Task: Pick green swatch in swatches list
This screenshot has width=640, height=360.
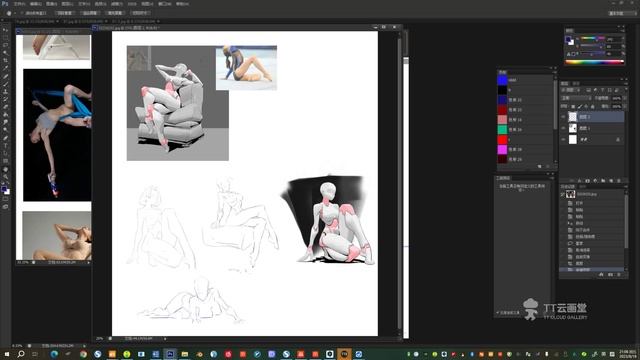Action: tap(502, 129)
